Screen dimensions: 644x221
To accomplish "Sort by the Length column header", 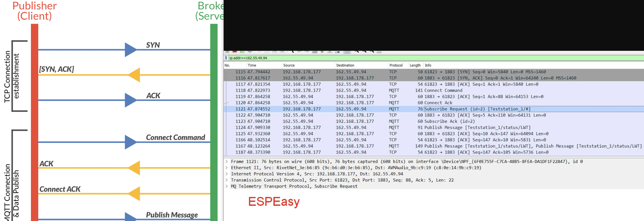I will click(x=415, y=65).
